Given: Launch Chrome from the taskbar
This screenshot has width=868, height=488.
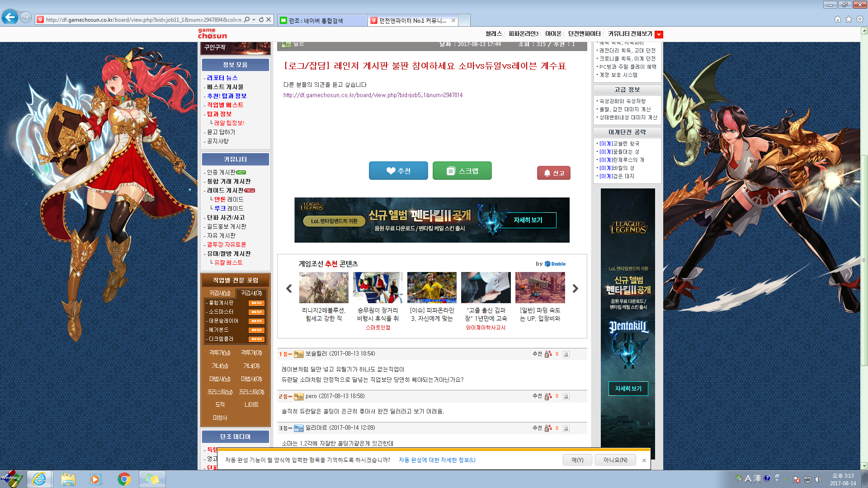Looking at the screenshot, I should [x=124, y=479].
